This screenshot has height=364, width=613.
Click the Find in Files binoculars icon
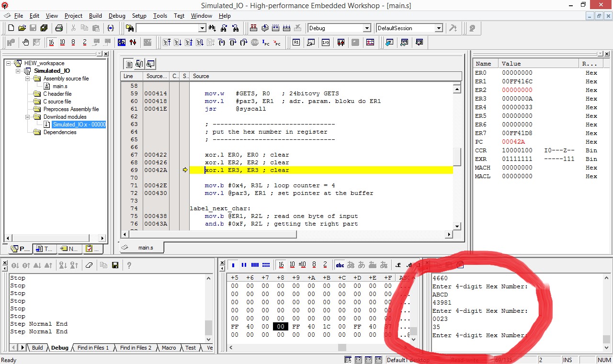point(130,28)
